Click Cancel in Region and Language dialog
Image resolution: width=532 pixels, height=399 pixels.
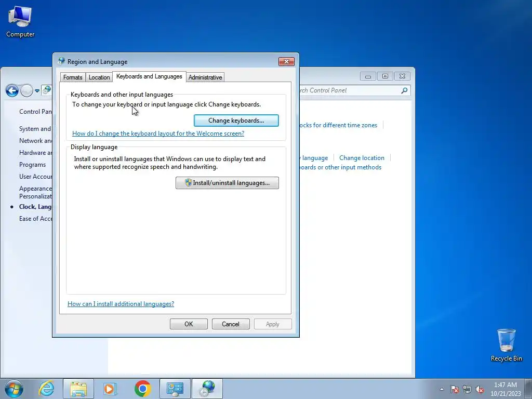[x=231, y=324]
